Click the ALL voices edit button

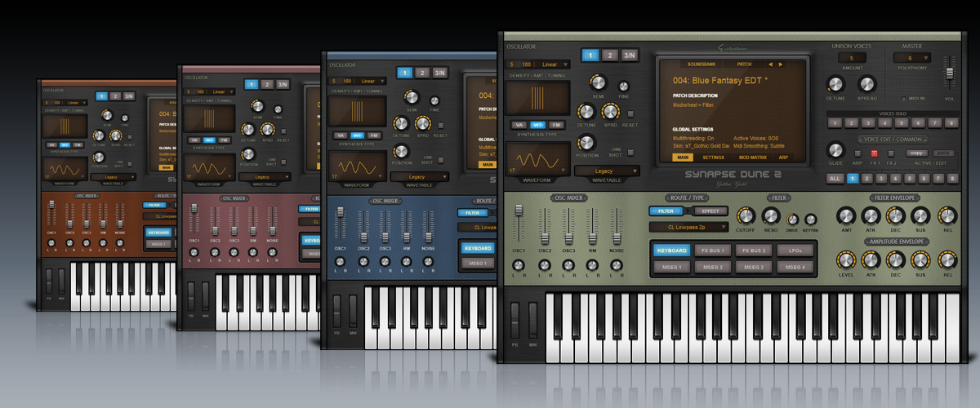(x=834, y=179)
